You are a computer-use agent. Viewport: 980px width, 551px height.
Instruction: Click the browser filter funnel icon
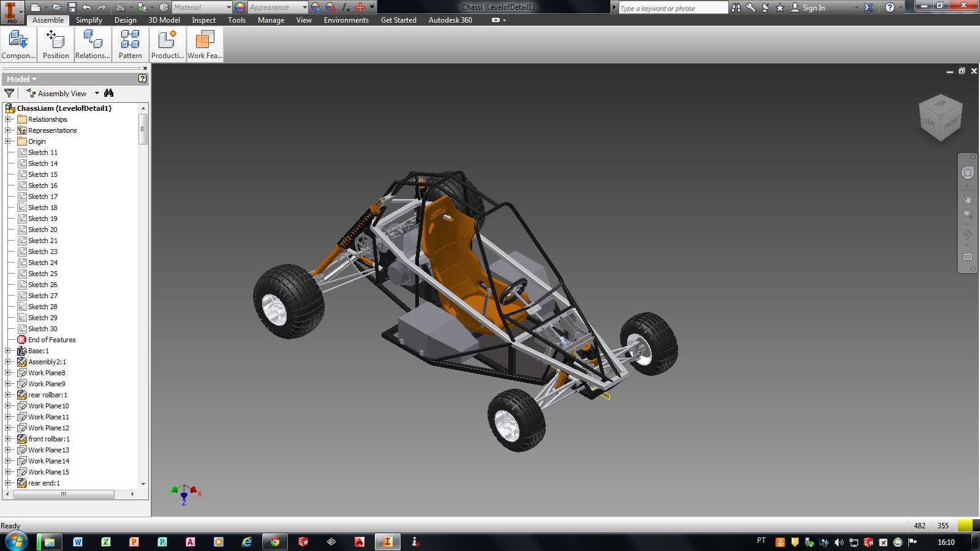pos(9,93)
